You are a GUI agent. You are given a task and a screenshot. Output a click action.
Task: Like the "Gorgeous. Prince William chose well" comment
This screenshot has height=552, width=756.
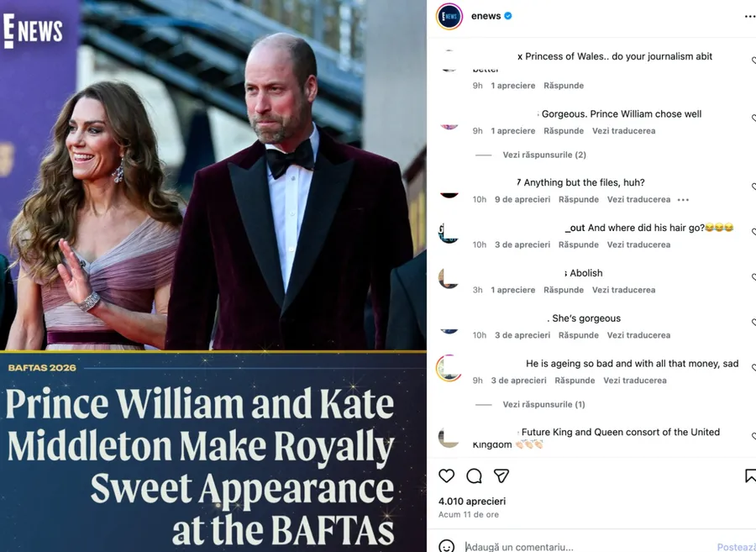point(753,118)
